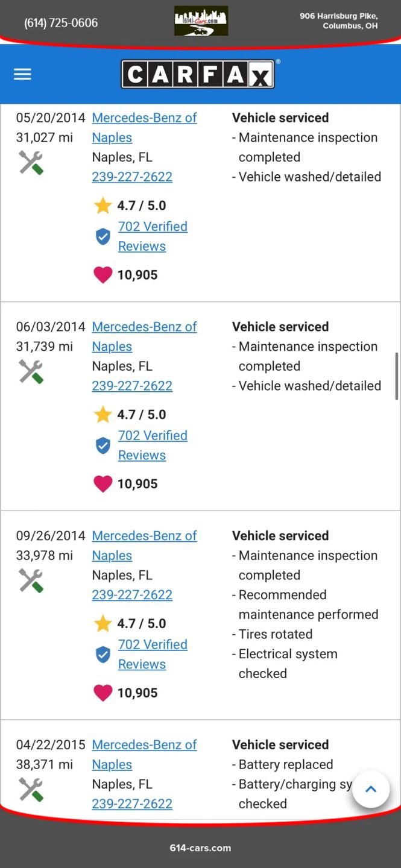Click the star rating icon in the 06/03/2014 record
401x868 pixels.
pos(103,415)
